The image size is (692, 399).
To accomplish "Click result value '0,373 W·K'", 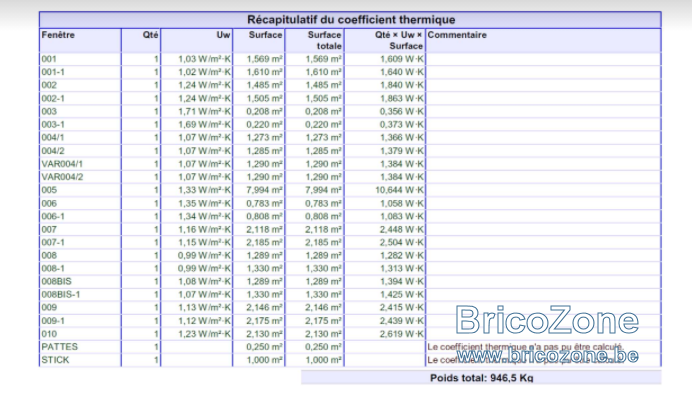I will pyautogui.click(x=402, y=124).
